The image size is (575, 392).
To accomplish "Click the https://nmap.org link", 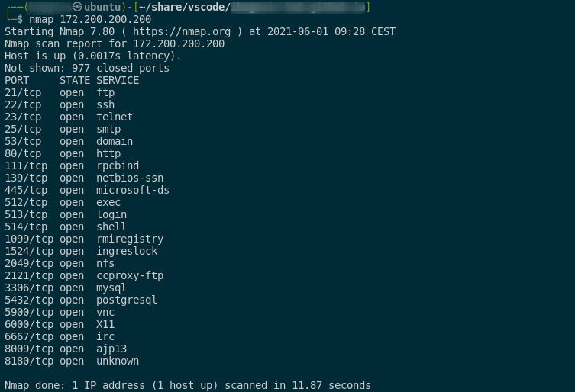I will click(x=182, y=32).
